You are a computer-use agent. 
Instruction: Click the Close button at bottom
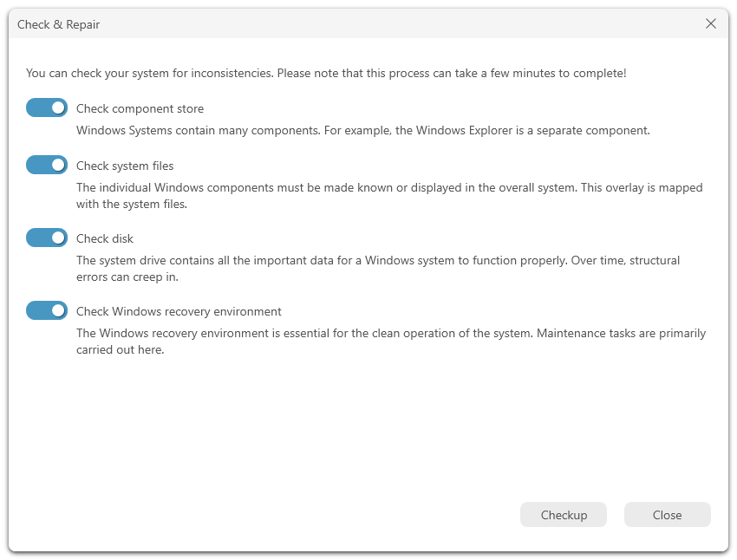coord(667,514)
